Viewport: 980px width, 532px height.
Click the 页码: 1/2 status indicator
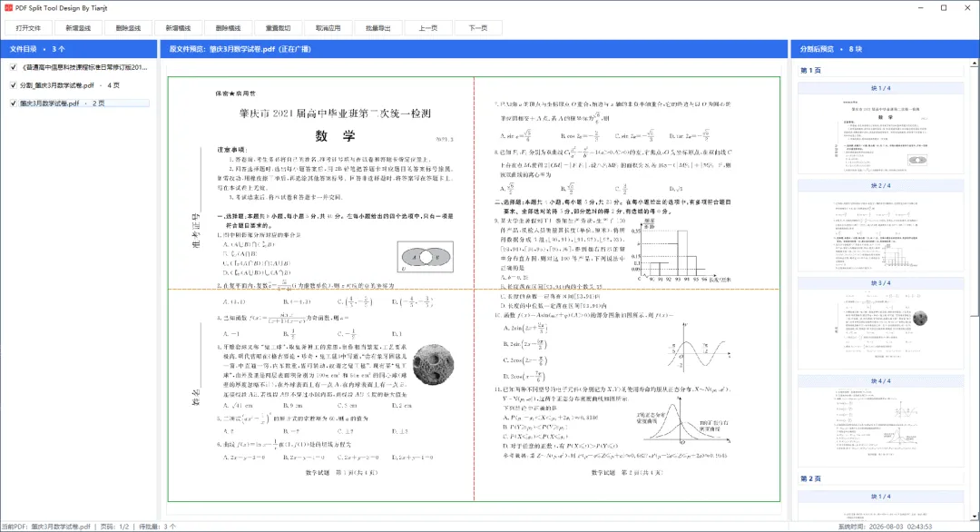(x=114, y=527)
